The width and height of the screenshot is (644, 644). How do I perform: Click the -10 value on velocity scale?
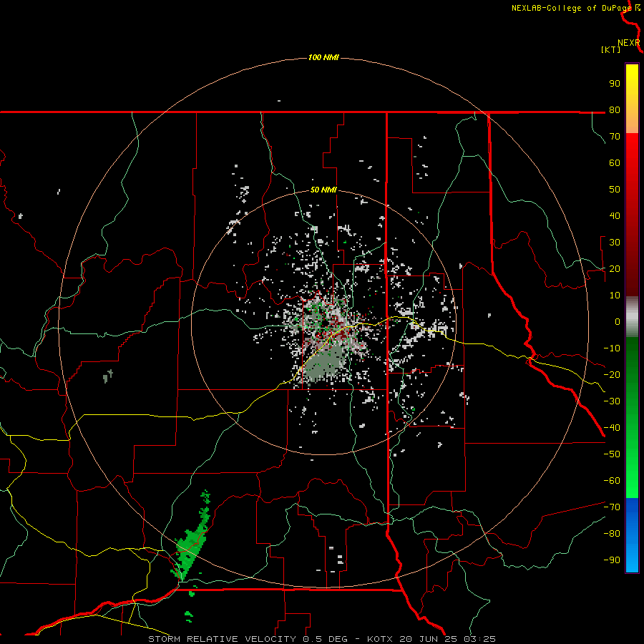[612, 348]
